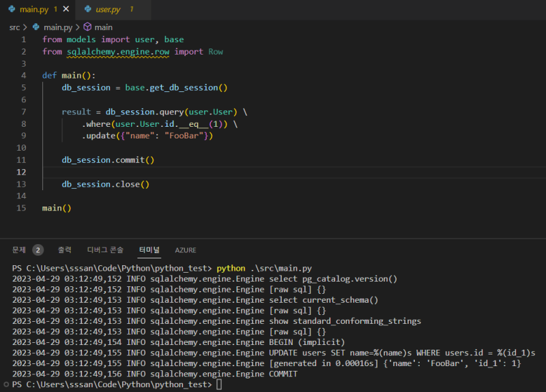Click the terminal input cursor at the prompt
Image resolution: width=546 pixels, height=392 pixels.
click(x=219, y=385)
